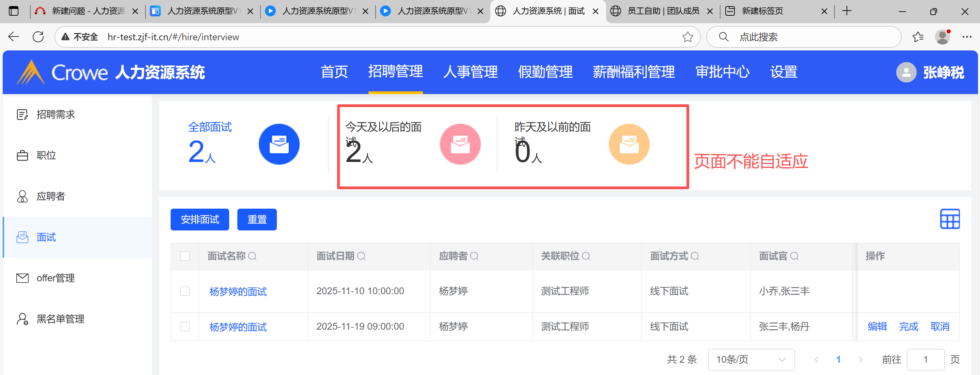The image size is (980, 375).
Task: Click search icon in 面试名称 column header
Action: click(x=252, y=256)
